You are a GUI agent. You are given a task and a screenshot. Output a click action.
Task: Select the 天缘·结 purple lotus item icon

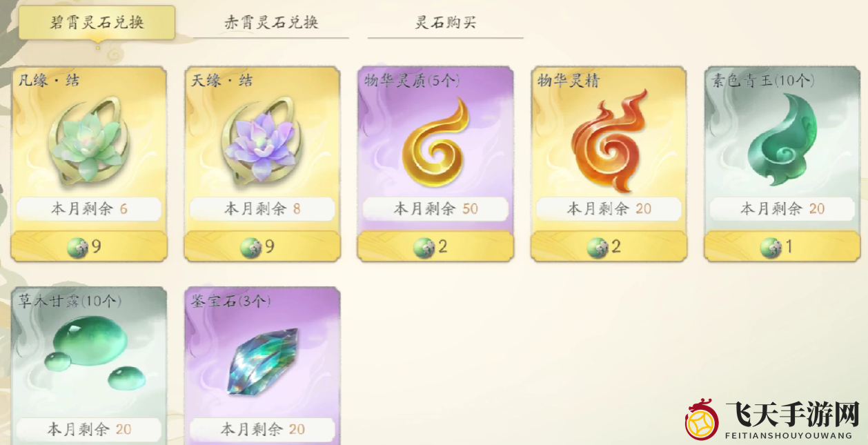(x=262, y=139)
